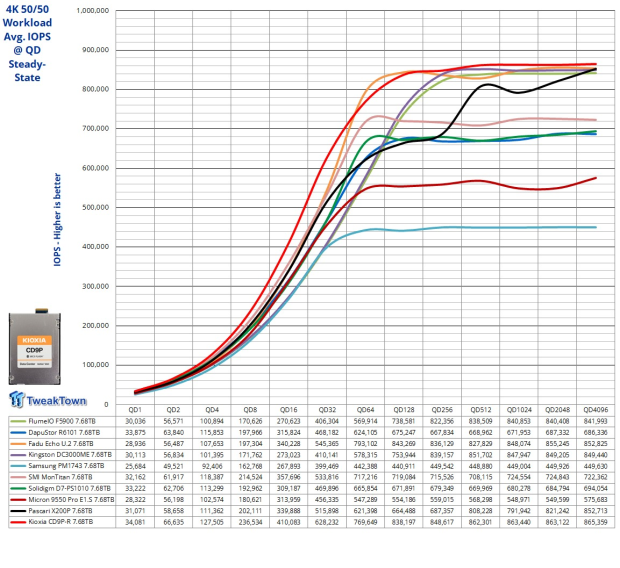Click the Micron QD4096 value 575,683
The height and width of the screenshot is (568, 620).
pyautogui.click(x=595, y=500)
